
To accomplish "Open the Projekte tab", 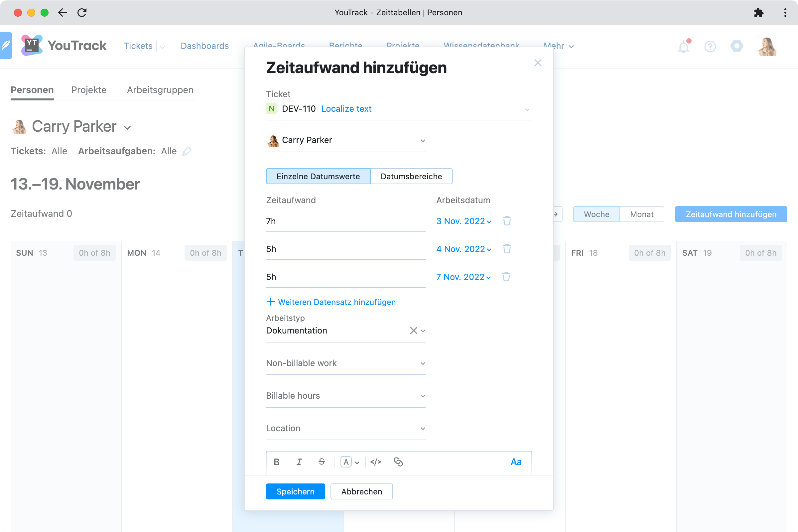I will click(89, 90).
